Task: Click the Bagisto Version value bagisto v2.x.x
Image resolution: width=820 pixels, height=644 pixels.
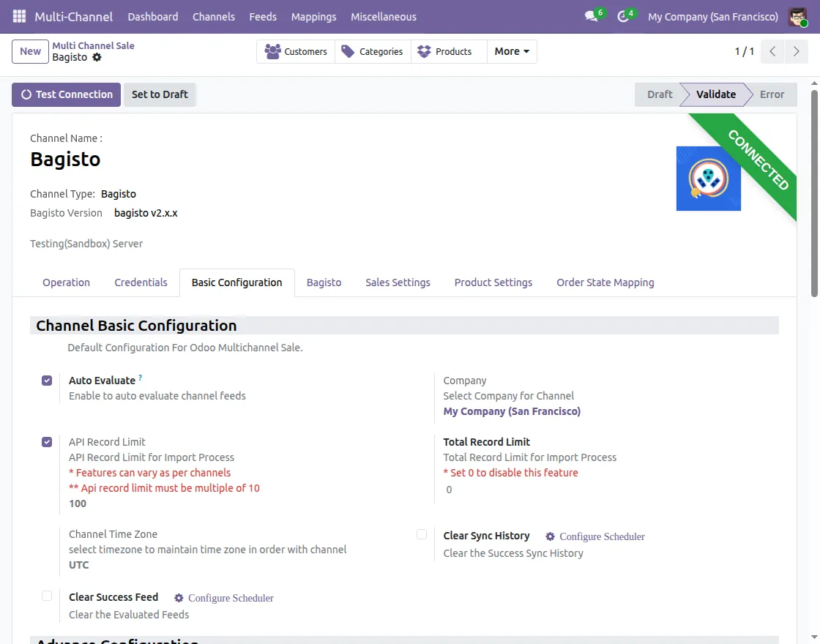Action: tap(146, 213)
